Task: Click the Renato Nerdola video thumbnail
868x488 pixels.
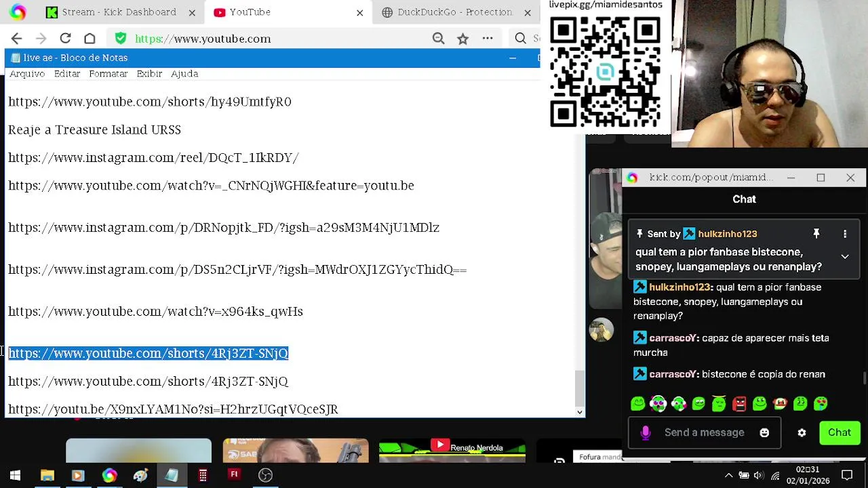Action: coord(452,450)
